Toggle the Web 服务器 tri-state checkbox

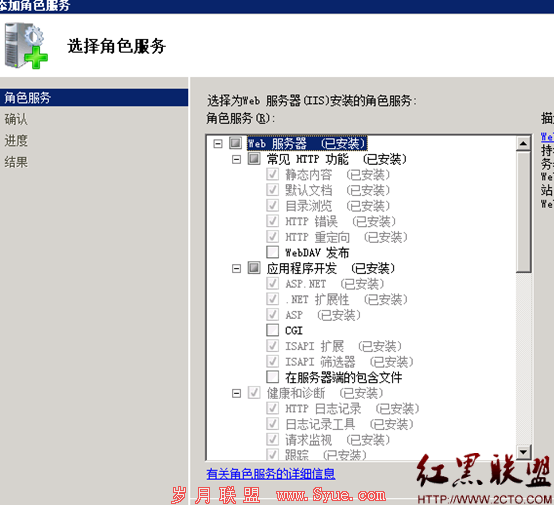[235, 143]
